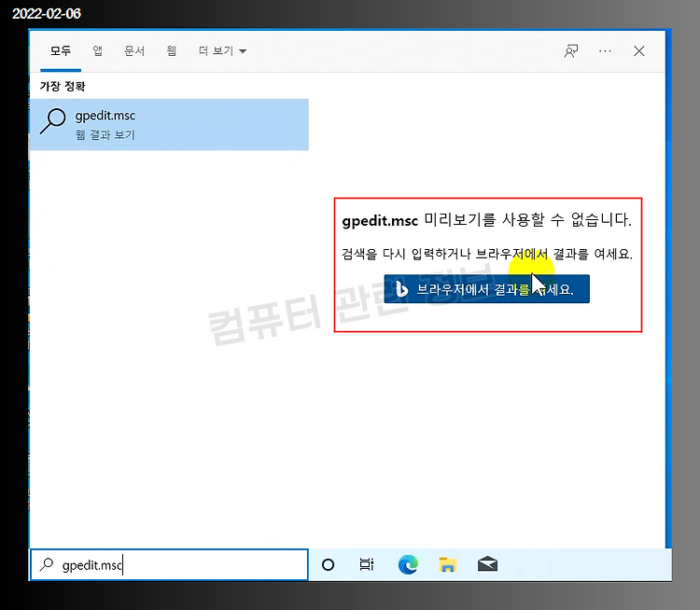Launch Microsoft Edge from taskbar
700x610 pixels.
pyautogui.click(x=408, y=565)
